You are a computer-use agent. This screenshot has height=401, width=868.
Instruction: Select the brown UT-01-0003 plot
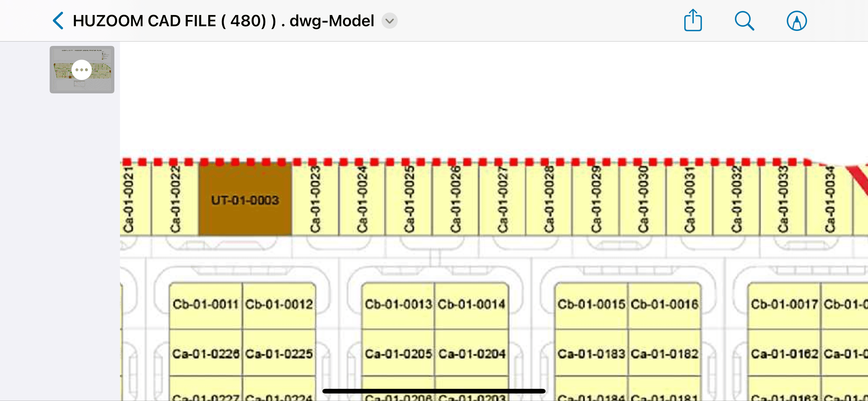pyautogui.click(x=245, y=200)
